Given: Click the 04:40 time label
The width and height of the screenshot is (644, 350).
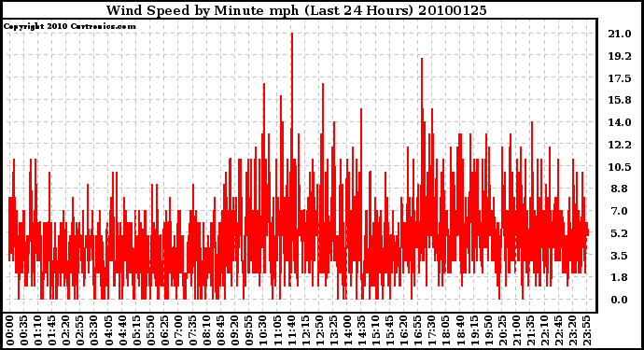Looking at the screenshot, I should tap(122, 330).
